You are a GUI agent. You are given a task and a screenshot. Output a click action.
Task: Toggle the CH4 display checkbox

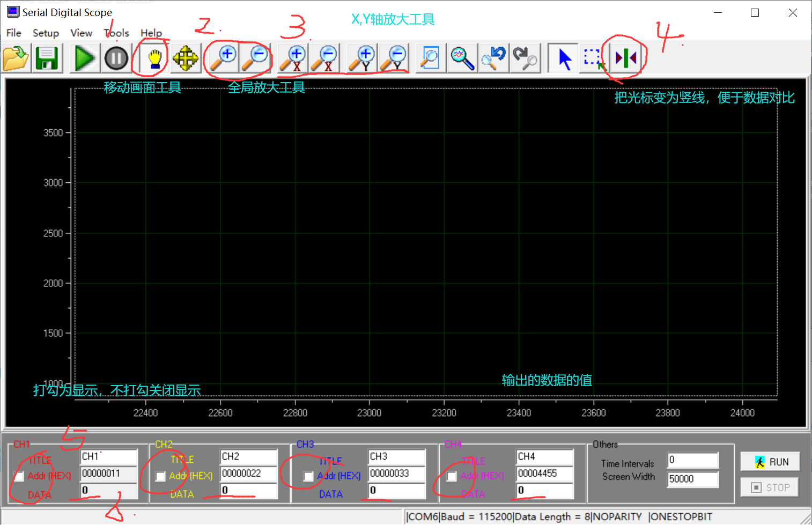point(451,476)
